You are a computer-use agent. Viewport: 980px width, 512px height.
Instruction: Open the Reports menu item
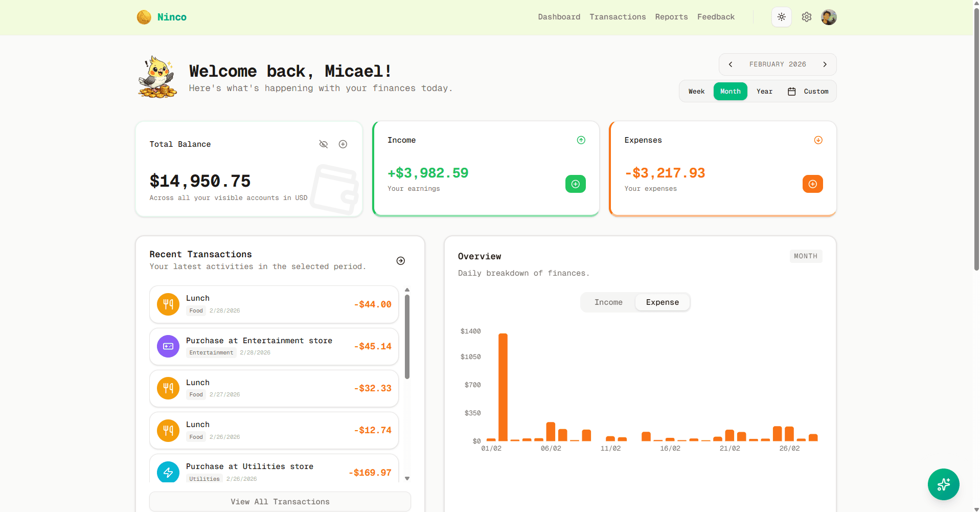pos(671,17)
